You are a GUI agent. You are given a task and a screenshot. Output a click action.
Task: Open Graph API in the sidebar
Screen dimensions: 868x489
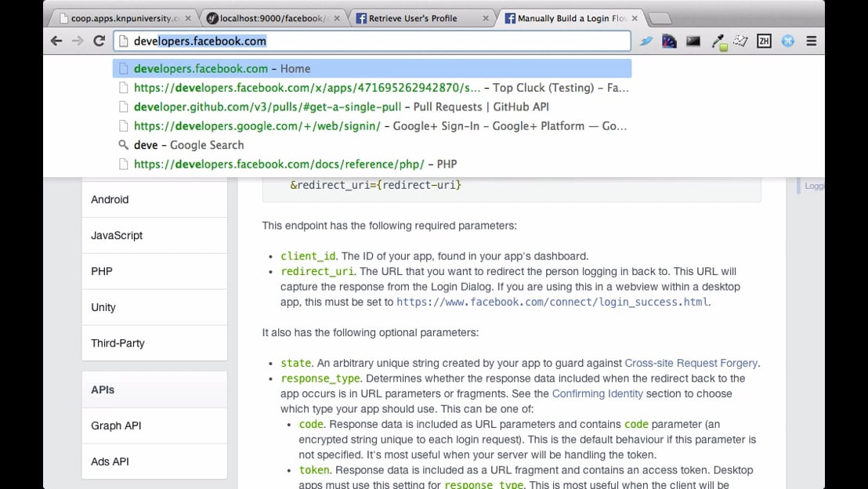154,426
